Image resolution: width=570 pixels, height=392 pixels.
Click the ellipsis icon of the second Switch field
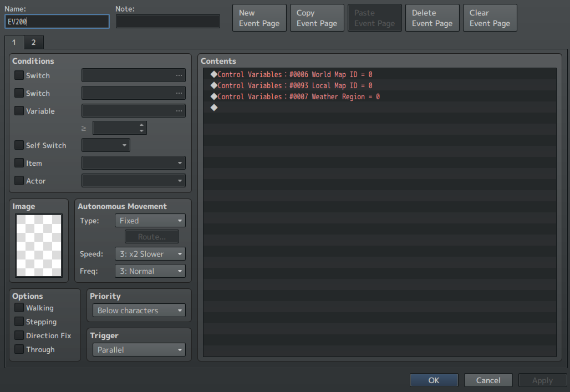point(179,93)
